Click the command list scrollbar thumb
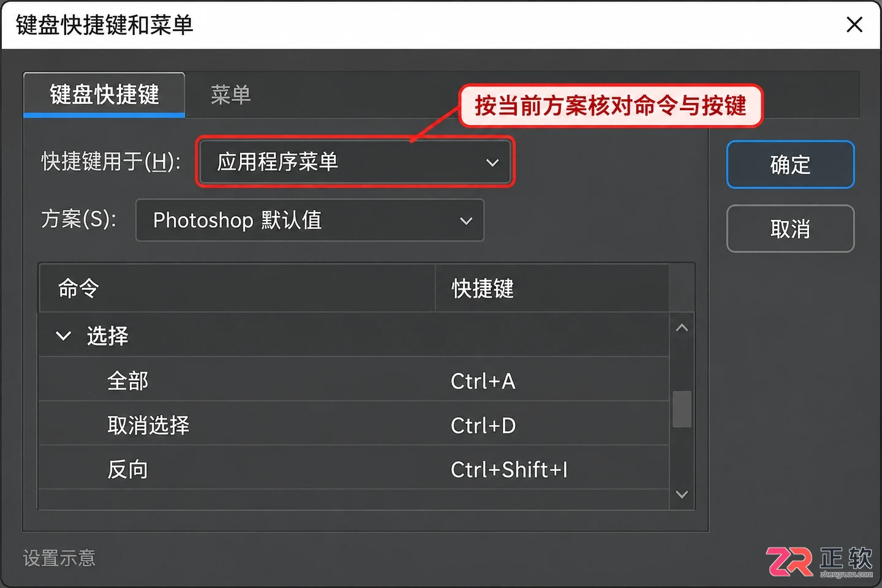This screenshot has height=588, width=882. [x=682, y=409]
